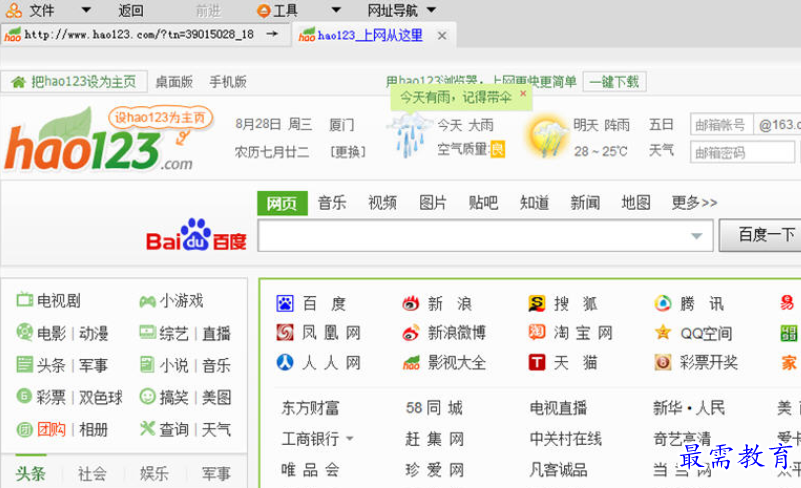The width and height of the screenshot is (801, 488).
Task: Open 百度 site icon link
Action: 285,304
